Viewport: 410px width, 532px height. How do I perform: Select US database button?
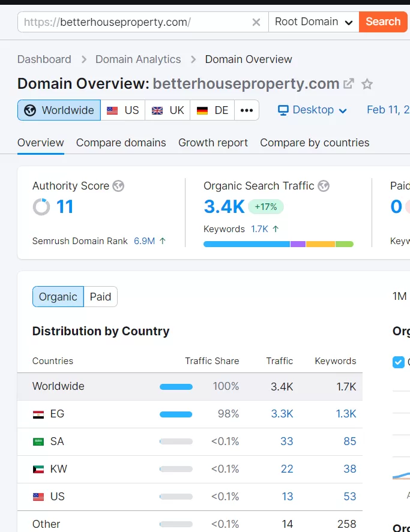(123, 110)
